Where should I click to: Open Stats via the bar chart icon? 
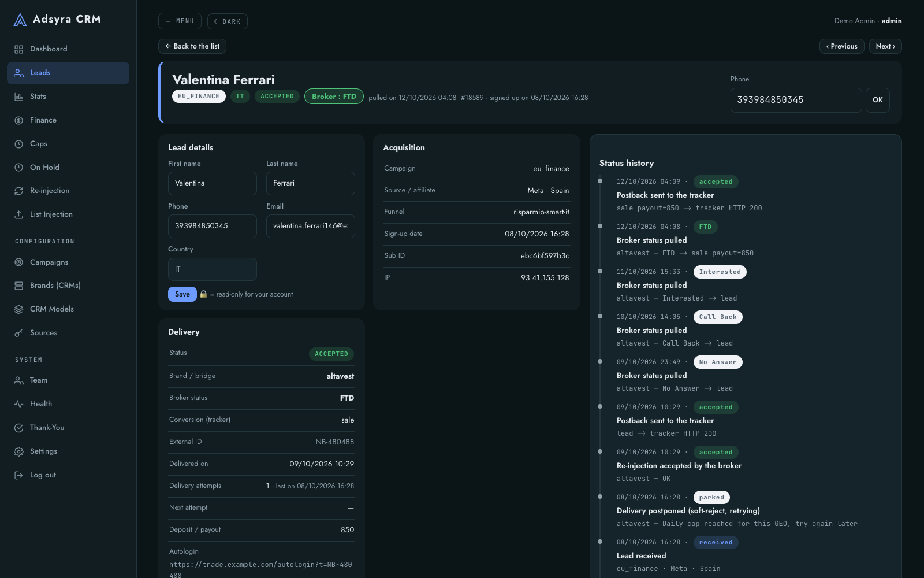coord(19,97)
